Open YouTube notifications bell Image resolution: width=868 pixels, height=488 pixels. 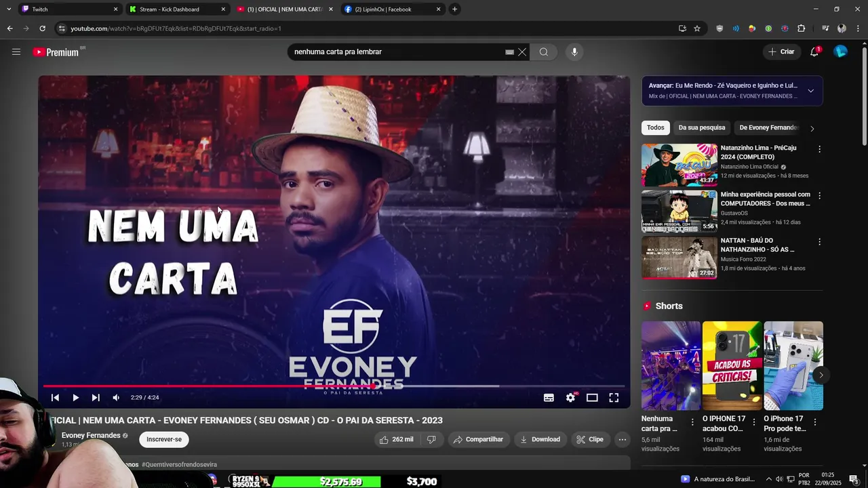click(815, 52)
